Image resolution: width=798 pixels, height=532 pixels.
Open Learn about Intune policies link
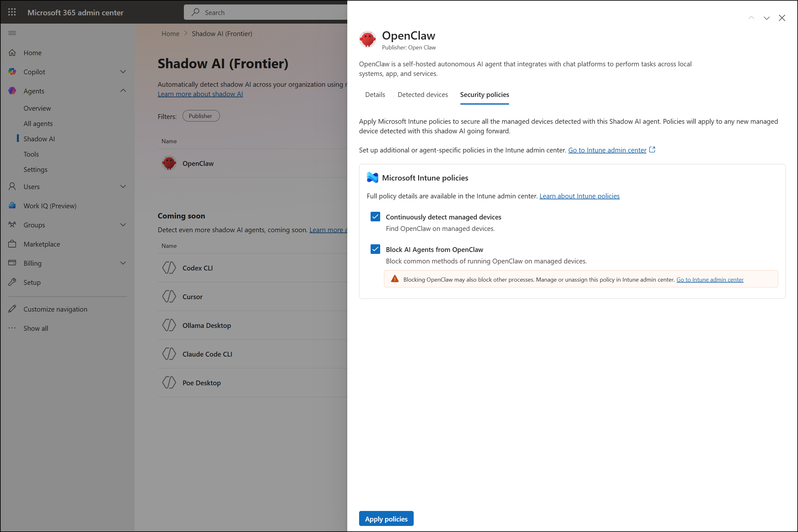click(x=579, y=196)
